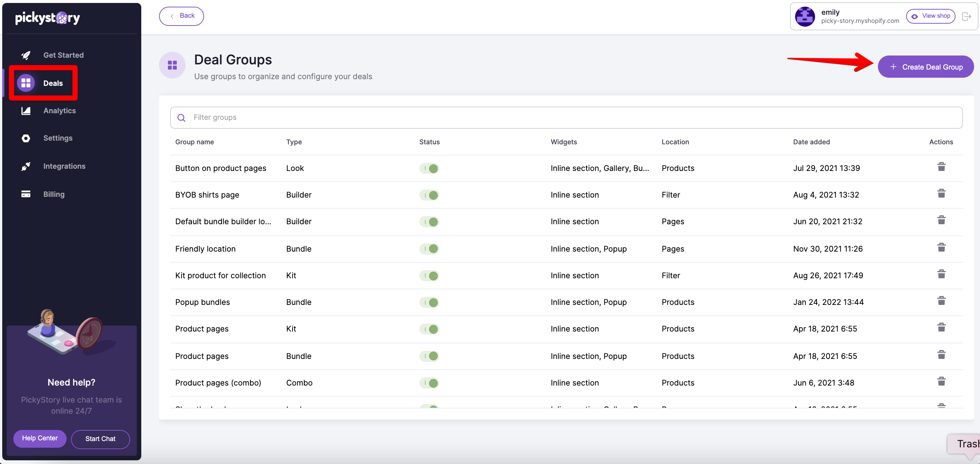980x464 pixels.
Task: Toggle Product pages (combo) status switch
Action: pyautogui.click(x=429, y=383)
